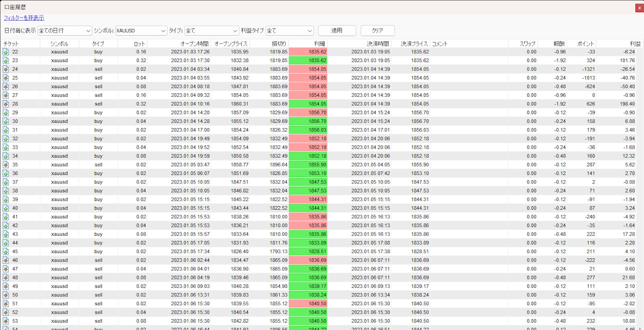Image resolution: width=644 pixels, height=330 pixels.
Task: Click the 適用 button
Action: click(x=337, y=31)
